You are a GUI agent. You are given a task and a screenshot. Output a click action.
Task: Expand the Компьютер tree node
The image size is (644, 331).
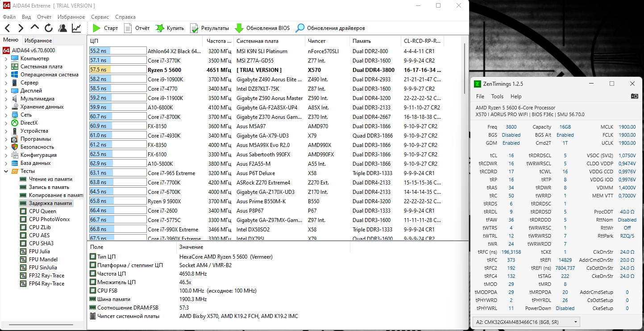[6, 59]
